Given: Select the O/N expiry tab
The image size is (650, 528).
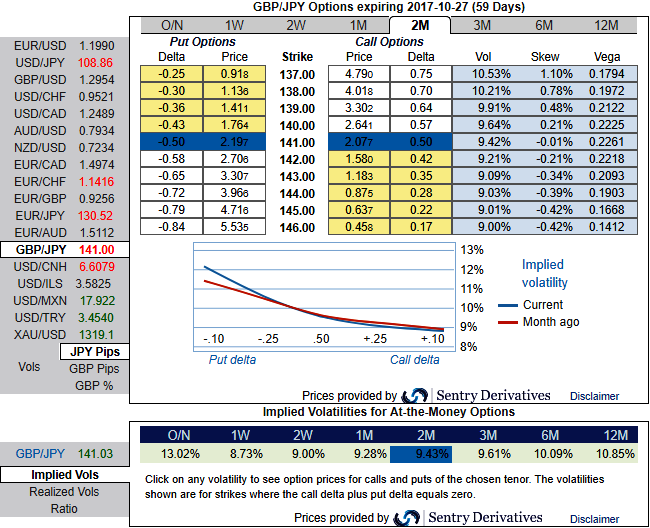Looking at the screenshot, I should (x=172, y=25).
